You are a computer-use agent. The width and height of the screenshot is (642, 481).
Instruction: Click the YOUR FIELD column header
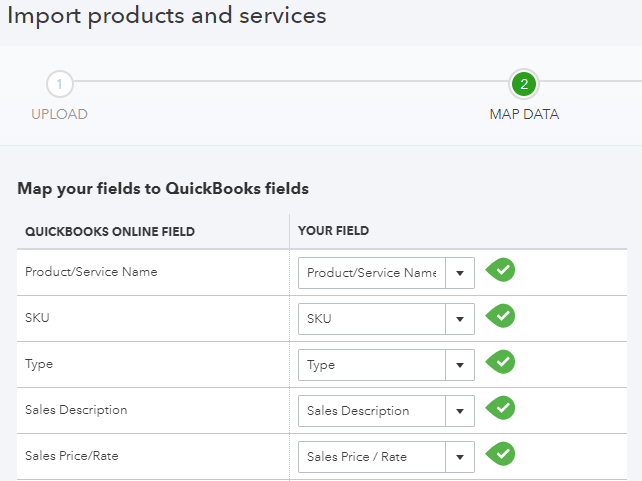pos(333,231)
